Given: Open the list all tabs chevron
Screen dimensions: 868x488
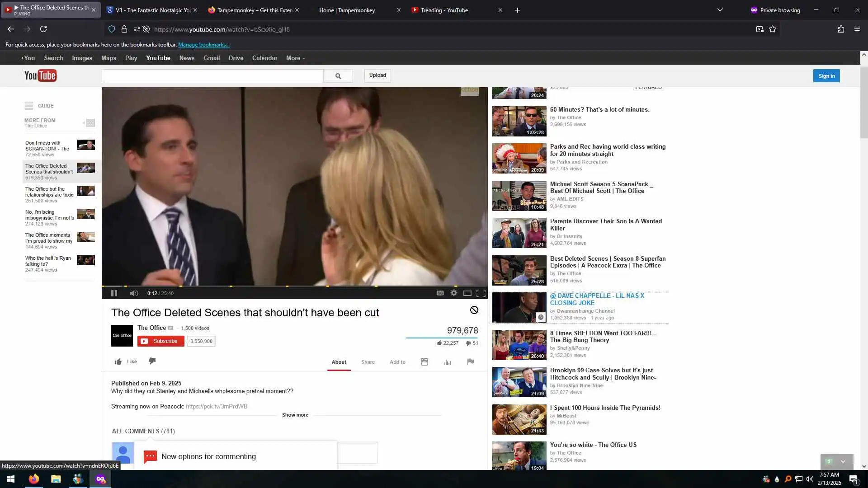Looking at the screenshot, I should click(720, 10).
